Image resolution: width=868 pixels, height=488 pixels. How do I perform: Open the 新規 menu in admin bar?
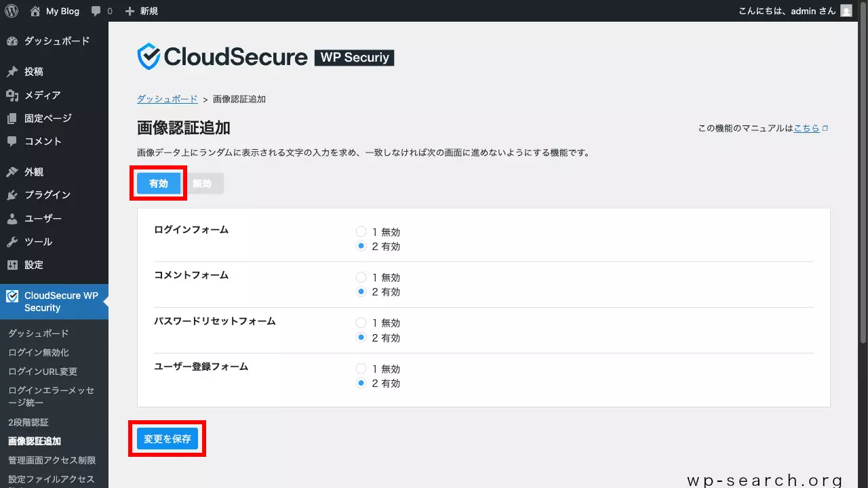(x=141, y=11)
